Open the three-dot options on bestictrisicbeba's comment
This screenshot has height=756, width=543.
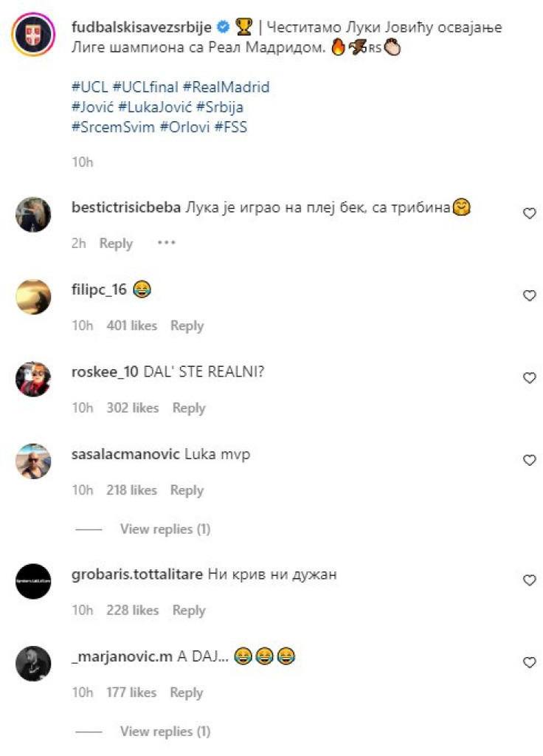(x=167, y=243)
